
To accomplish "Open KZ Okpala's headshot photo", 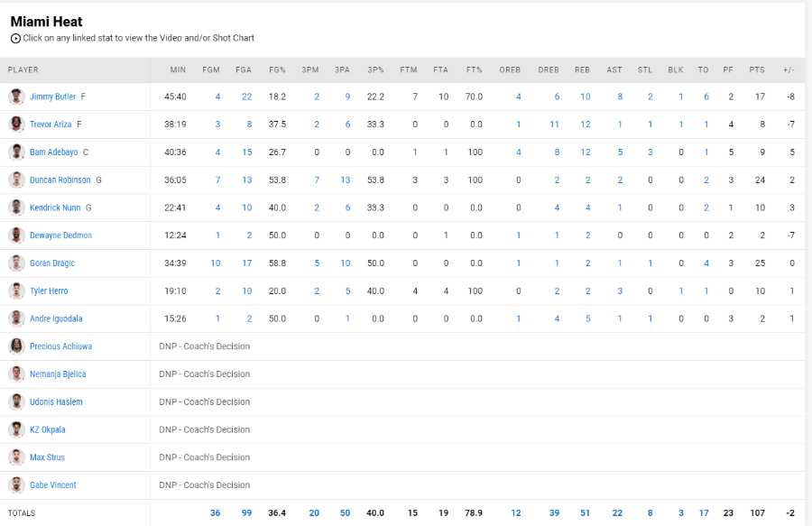I will coord(16,429).
